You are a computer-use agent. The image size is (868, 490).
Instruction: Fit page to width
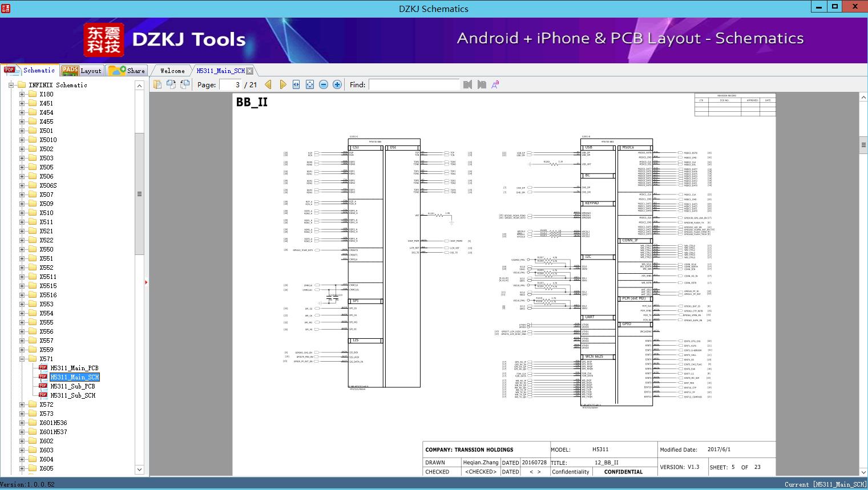click(x=296, y=84)
